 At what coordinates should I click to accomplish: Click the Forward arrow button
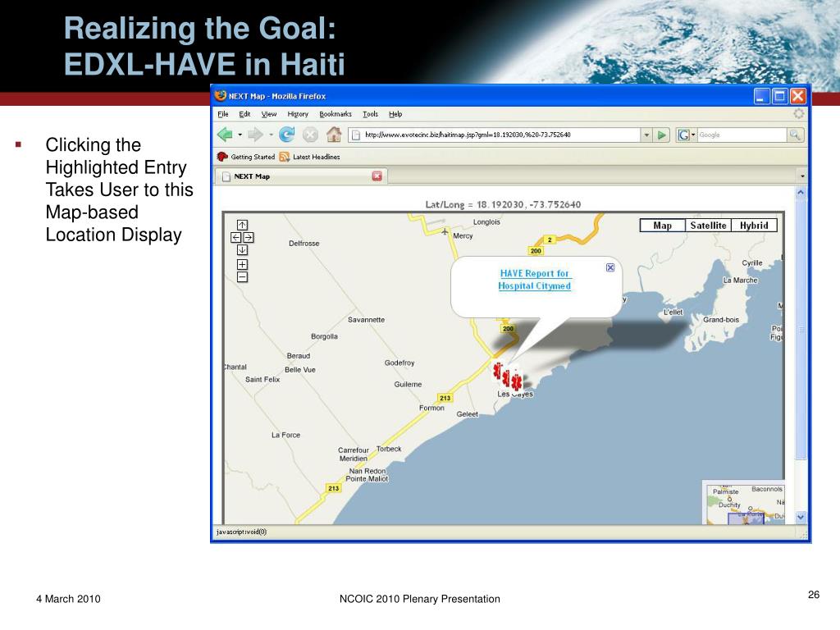[x=256, y=135]
